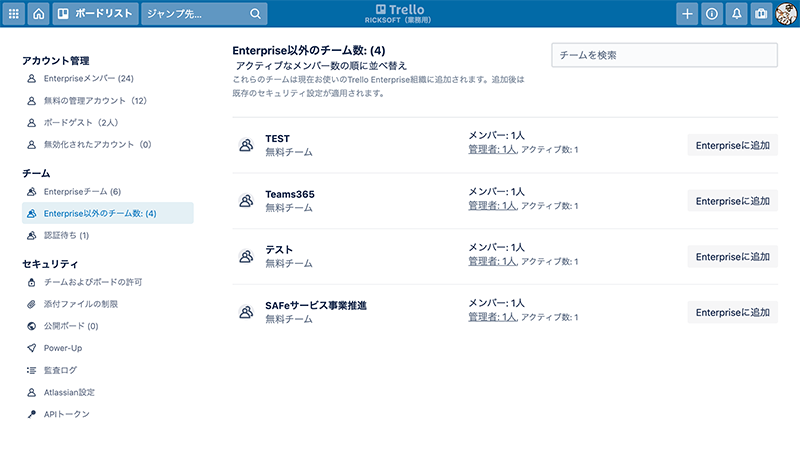Open ボードゲスト (2人) in sidebar

coord(81,122)
